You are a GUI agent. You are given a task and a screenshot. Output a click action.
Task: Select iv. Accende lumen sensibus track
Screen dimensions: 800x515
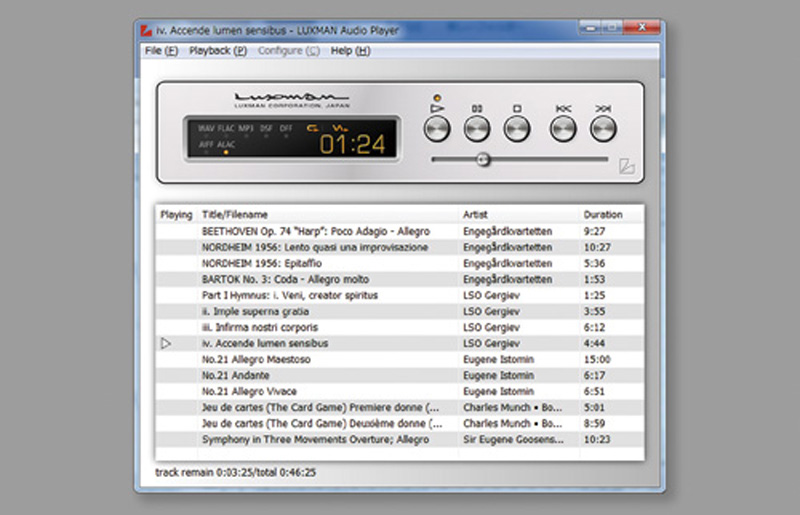tap(399, 344)
